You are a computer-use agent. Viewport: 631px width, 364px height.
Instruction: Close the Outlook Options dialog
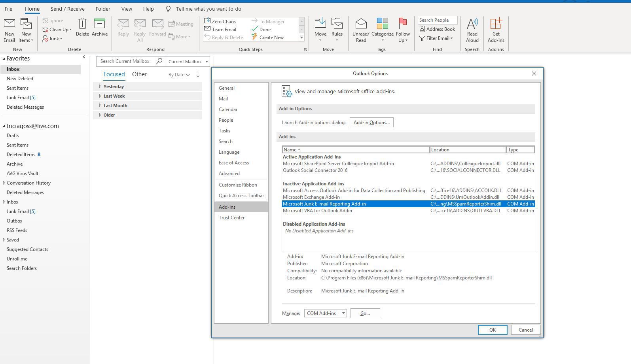pos(534,74)
